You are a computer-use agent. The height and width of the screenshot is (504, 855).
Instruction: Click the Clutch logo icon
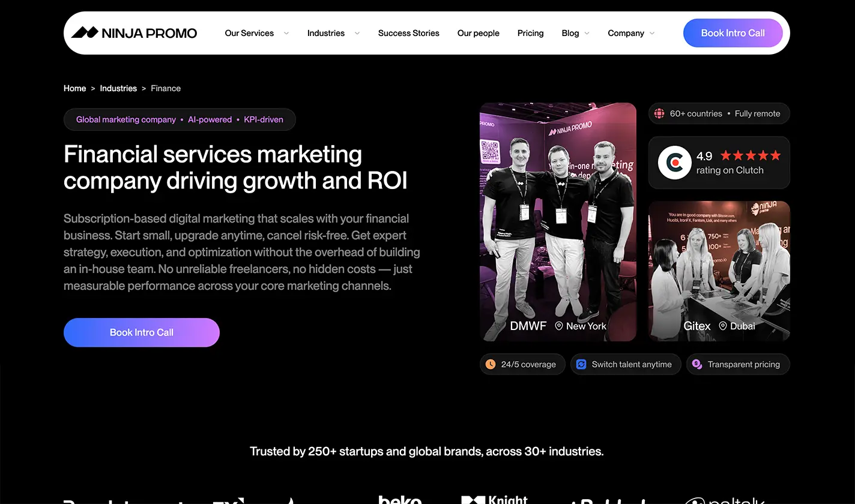pyautogui.click(x=675, y=163)
